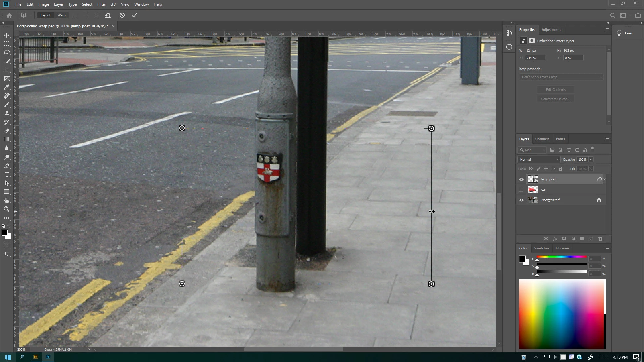This screenshot has height=362, width=644.
Task: Commit perspective warp with checkmark
Action: click(134, 15)
